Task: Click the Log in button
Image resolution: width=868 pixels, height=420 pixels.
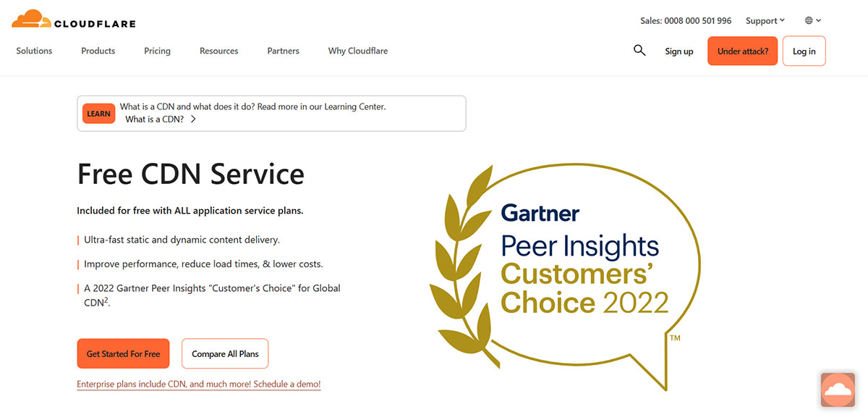Action: pos(804,51)
